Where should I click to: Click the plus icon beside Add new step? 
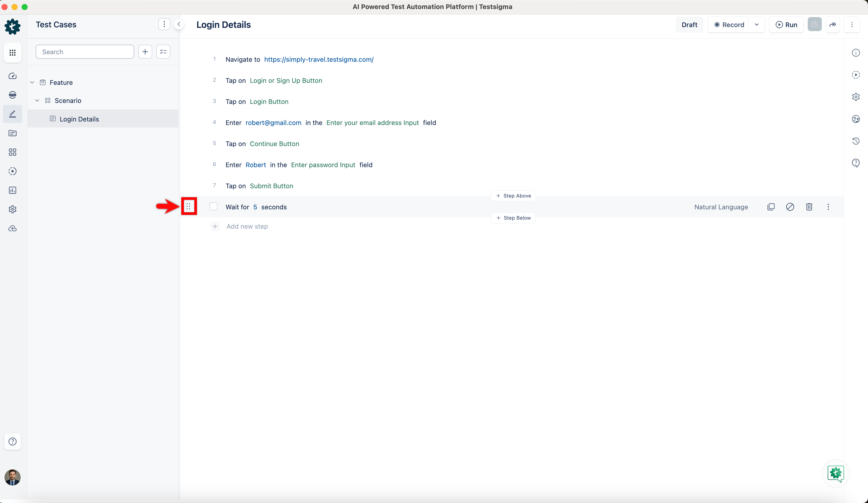pyautogui.click(x=215, y=226)
